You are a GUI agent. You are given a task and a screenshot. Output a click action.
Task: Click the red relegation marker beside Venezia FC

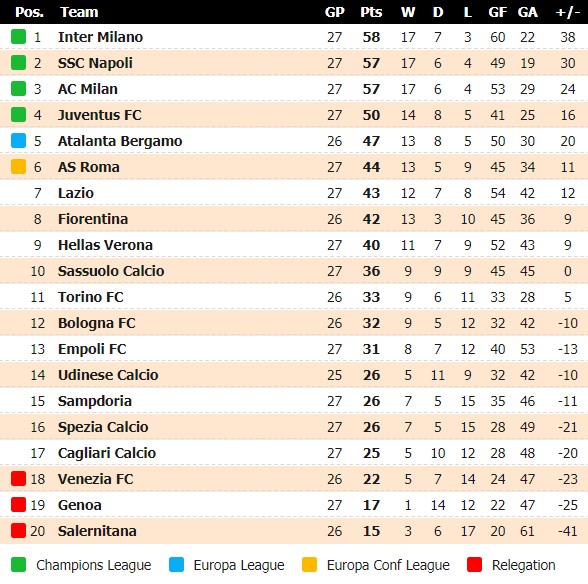(18, 479)
